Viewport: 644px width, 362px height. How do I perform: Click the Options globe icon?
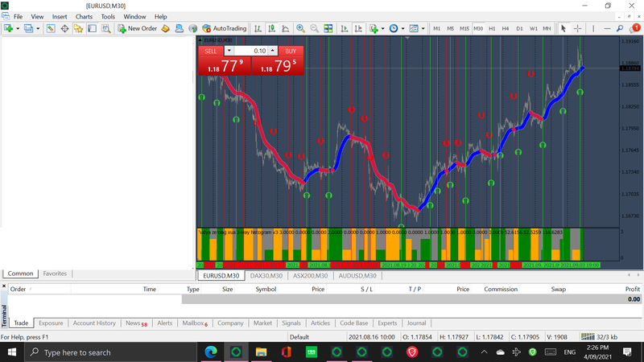coord(192,28)
